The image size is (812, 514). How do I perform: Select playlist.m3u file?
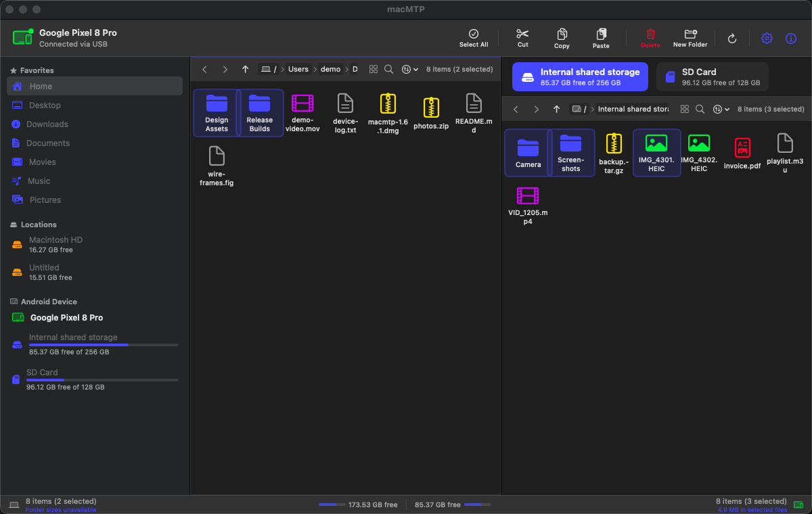point(785,153)
